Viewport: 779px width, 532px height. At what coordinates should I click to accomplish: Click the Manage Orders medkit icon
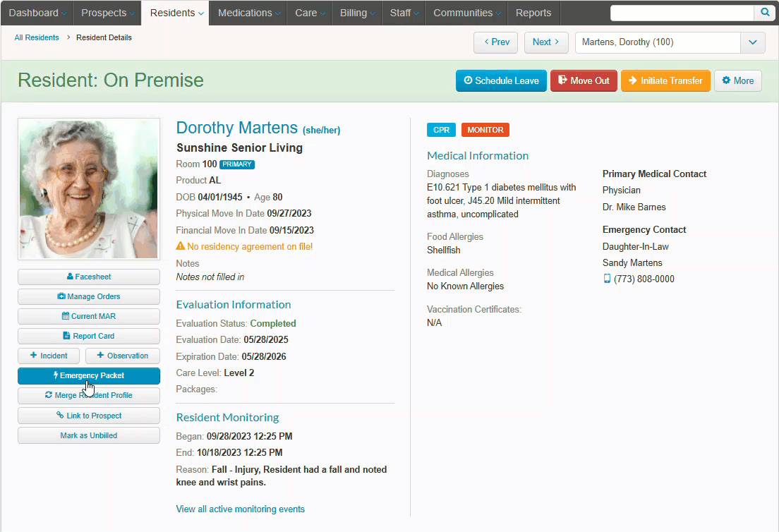(x=61, y=296)
